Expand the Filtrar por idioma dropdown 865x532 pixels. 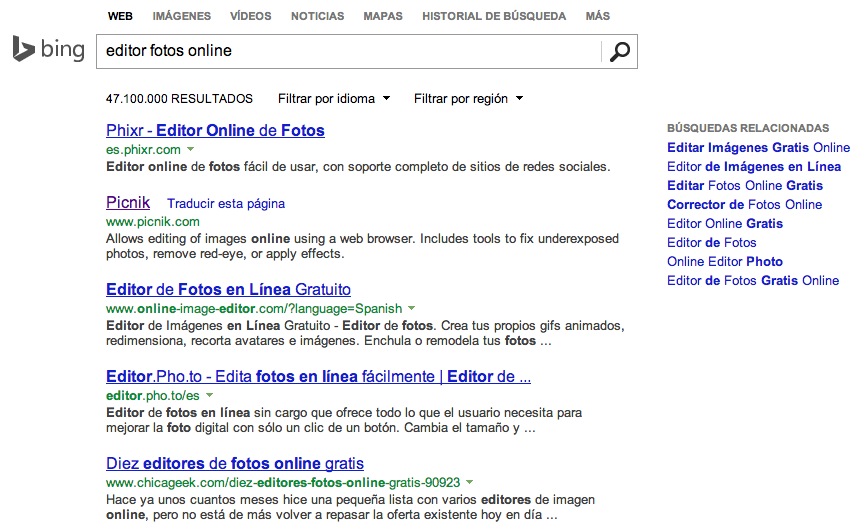pos(334,99)
